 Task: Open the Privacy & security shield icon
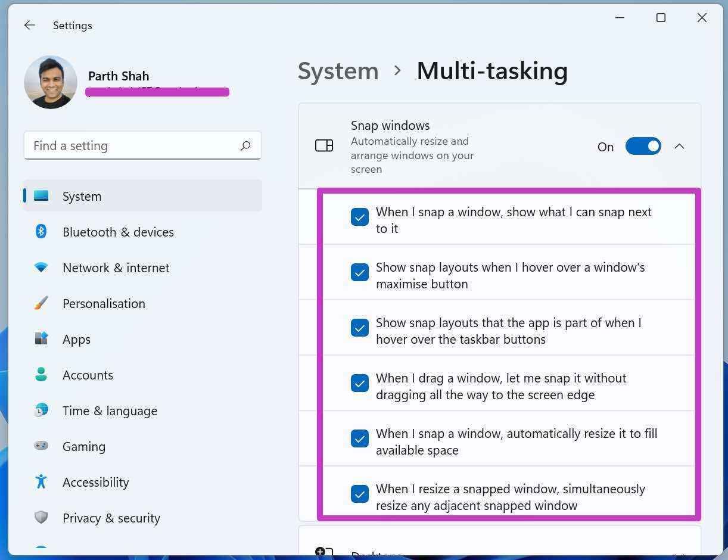[41, 518]
